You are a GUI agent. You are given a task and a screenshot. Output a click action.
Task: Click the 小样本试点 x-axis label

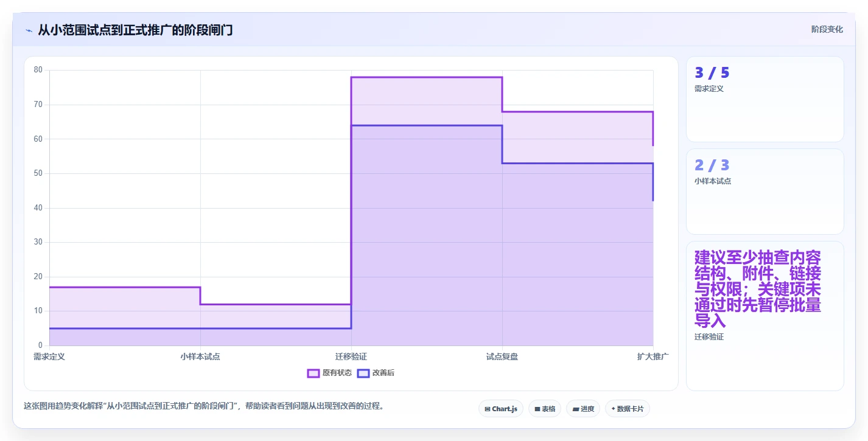pyautogui.click(x=200, y=356)
